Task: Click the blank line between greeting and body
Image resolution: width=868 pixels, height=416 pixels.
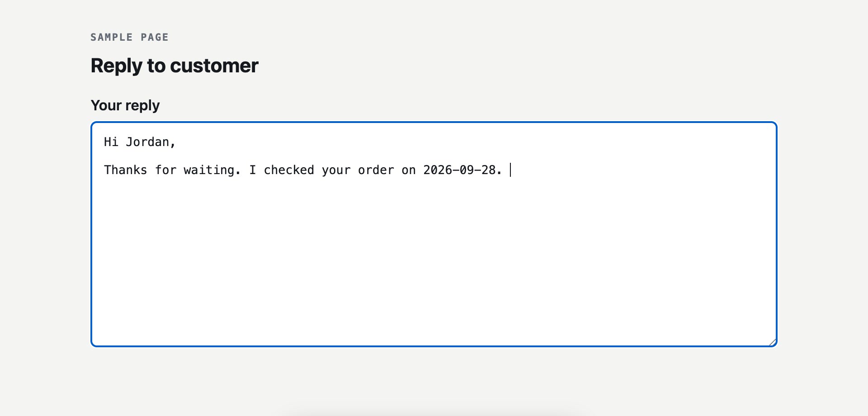Action: tap(434, 156)
